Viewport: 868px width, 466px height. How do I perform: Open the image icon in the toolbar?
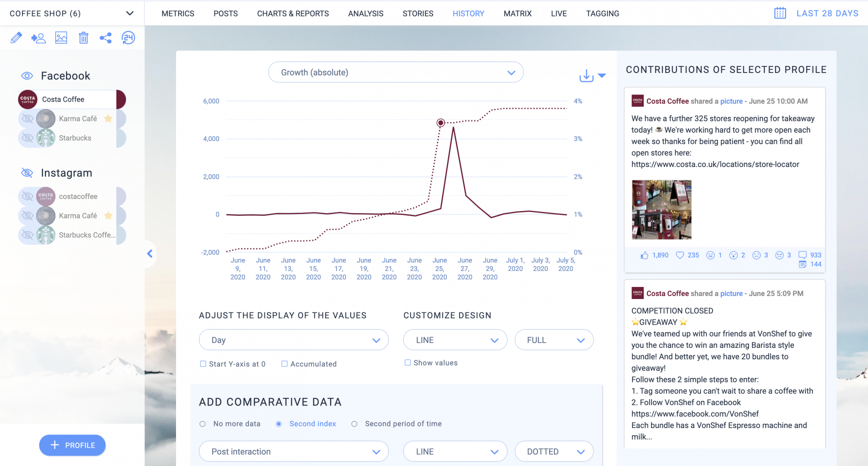coord(61,38)
